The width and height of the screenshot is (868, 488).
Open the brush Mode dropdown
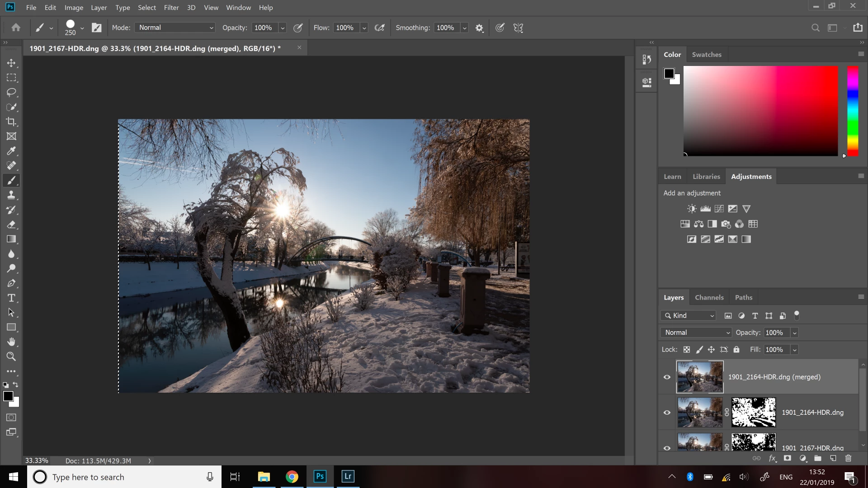175,28
